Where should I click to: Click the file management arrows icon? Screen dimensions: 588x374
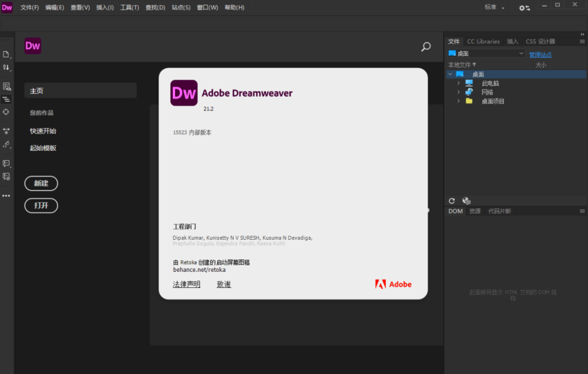6,68
